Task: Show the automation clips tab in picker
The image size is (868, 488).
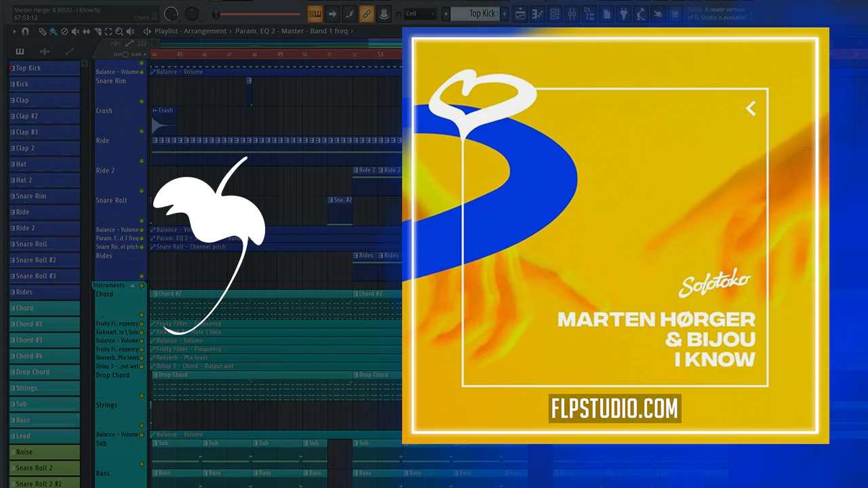Action: tap(69, 51)
